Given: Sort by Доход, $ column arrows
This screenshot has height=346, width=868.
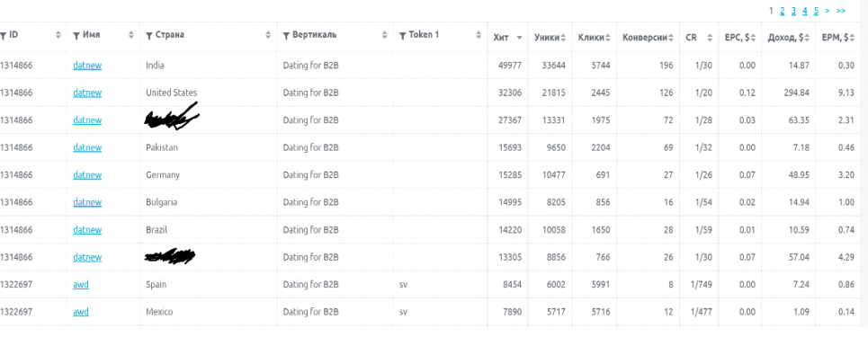Looking at the screenshot, I should tap(807, 38).
